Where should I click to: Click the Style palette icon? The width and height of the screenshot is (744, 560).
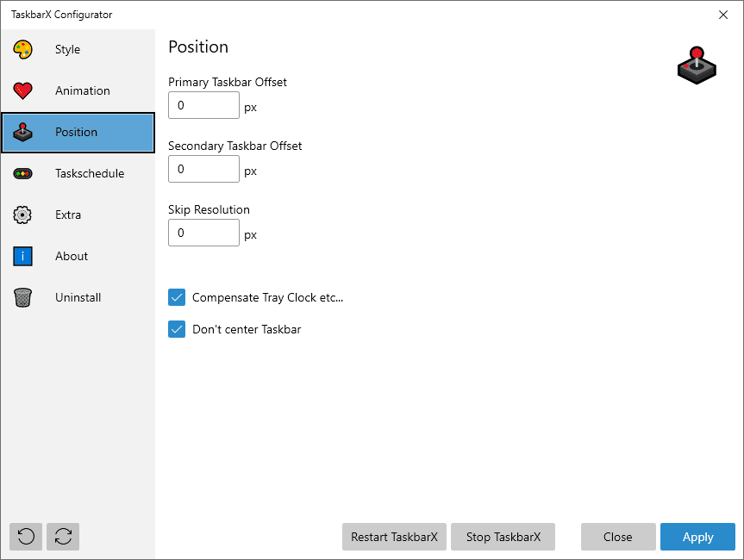coord(23,49)
